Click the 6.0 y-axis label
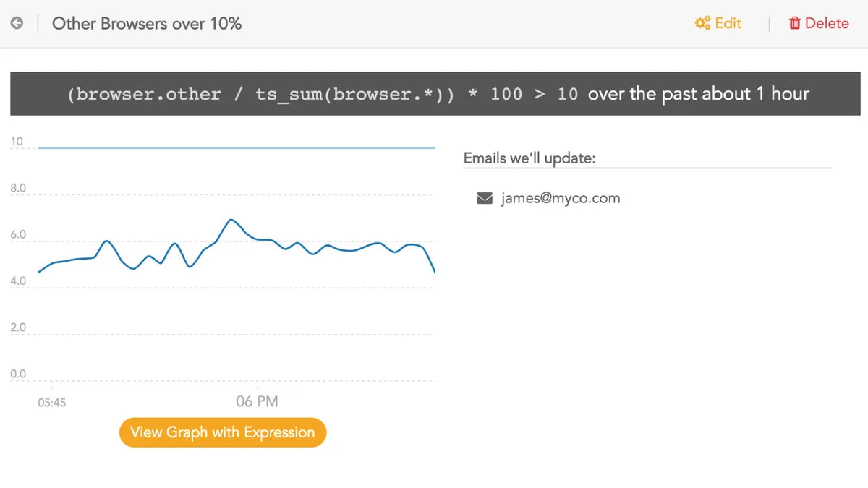Screen dimensions: 868x488 click(x=18, y=235)
